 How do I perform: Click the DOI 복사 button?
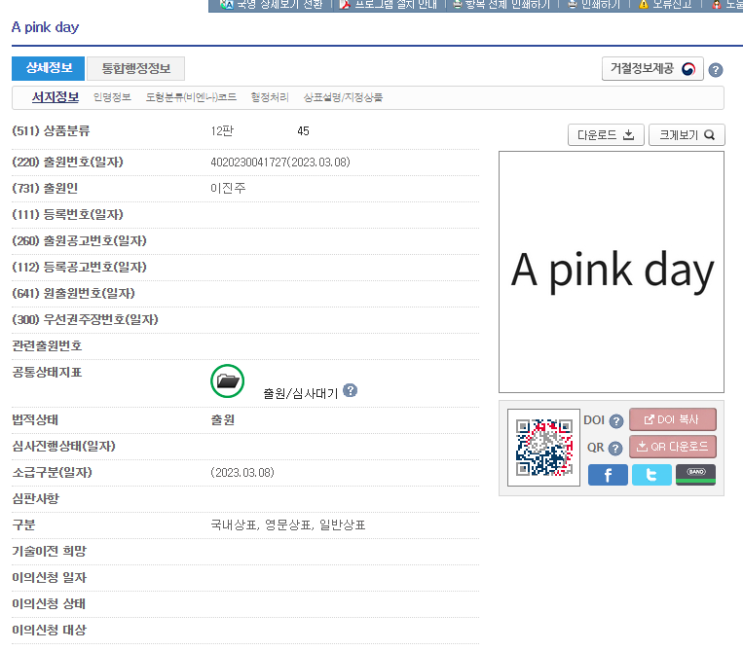click(x=672, y=420)
